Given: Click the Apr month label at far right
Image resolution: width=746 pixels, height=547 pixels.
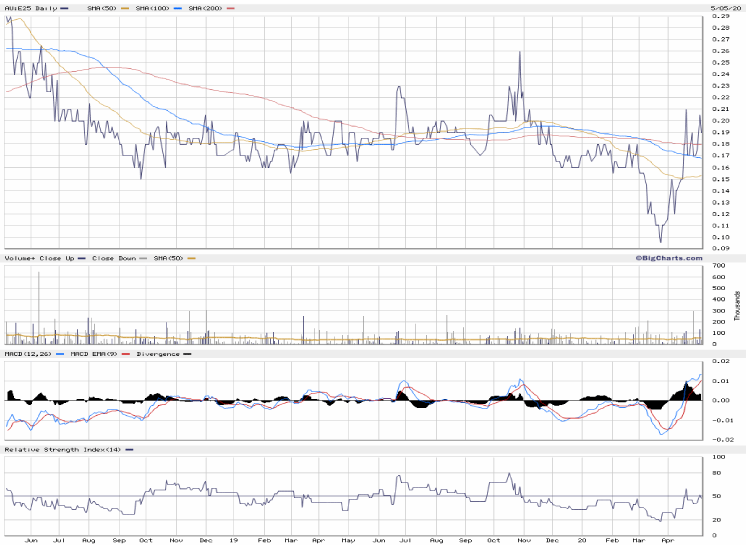Looking at the screenshot, I should point(668,540).
